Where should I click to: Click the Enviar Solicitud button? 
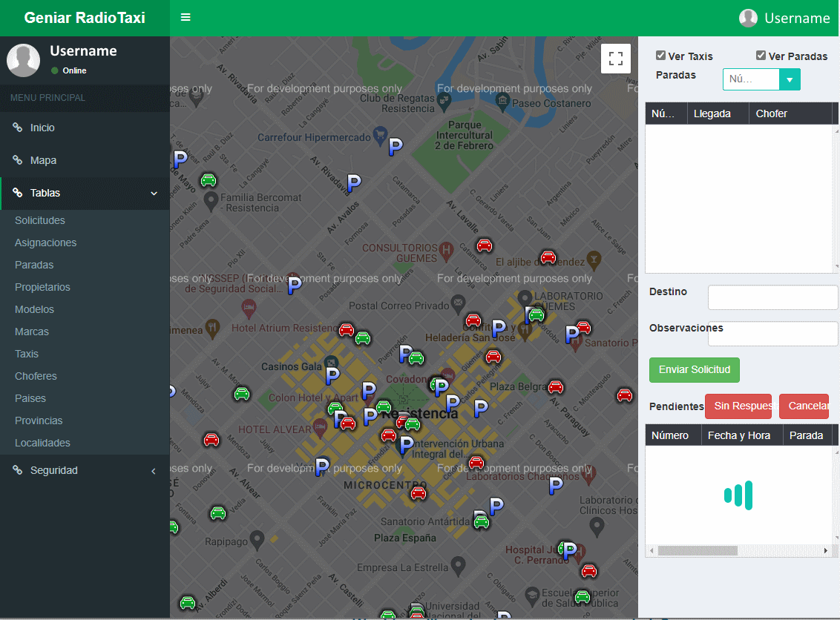[x=695, y=370]
